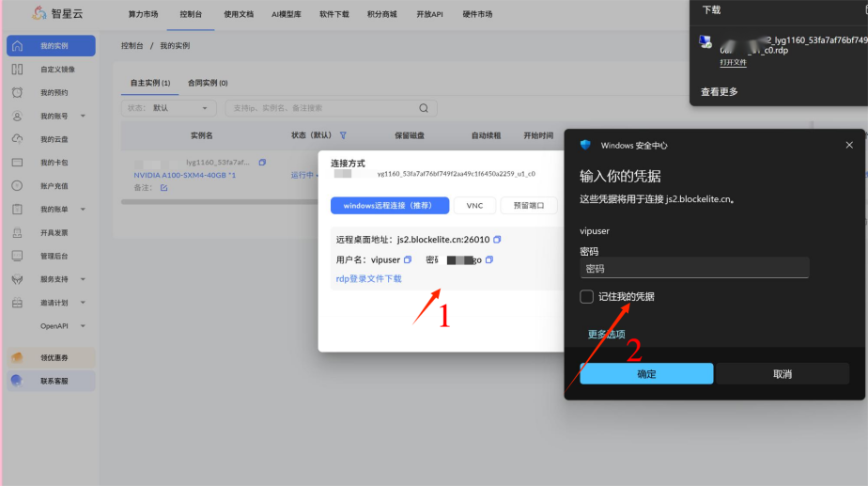
Task: Click the 自动续租 column header
Action: [486, 135]
